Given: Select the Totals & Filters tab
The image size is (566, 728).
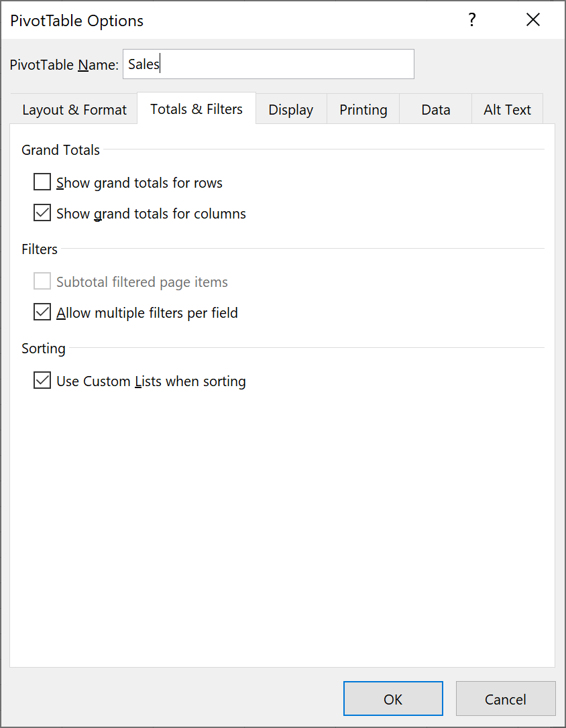Looking at the screenshot, I should click(196, 108).
